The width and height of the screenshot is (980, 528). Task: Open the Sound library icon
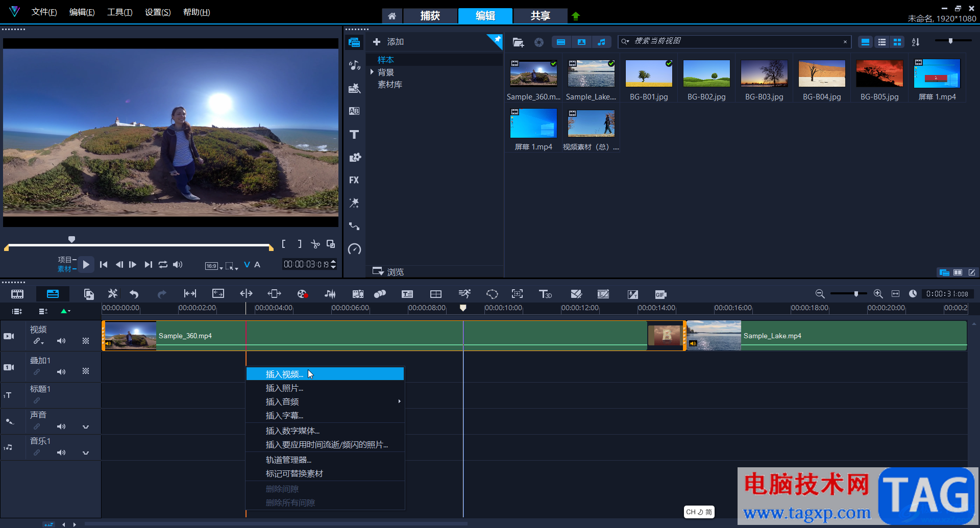354,65
